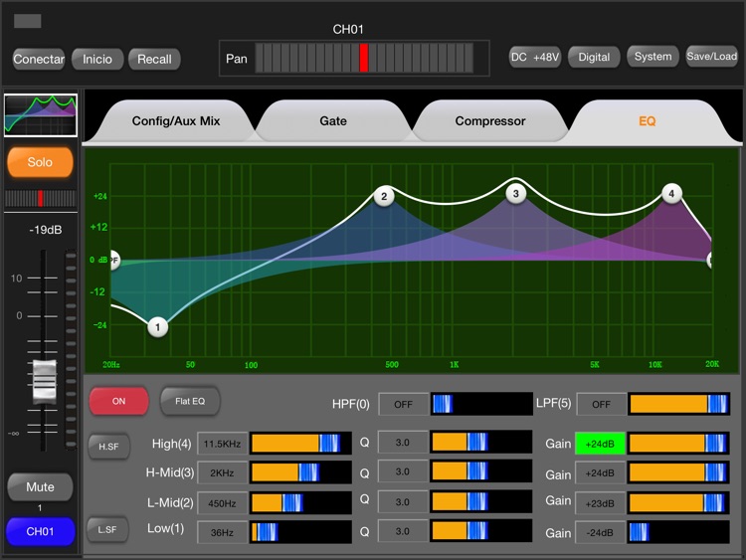Adjust the L-Mid(2) frequency slider
The image size is (746, 560).
(x=300, y=503)
